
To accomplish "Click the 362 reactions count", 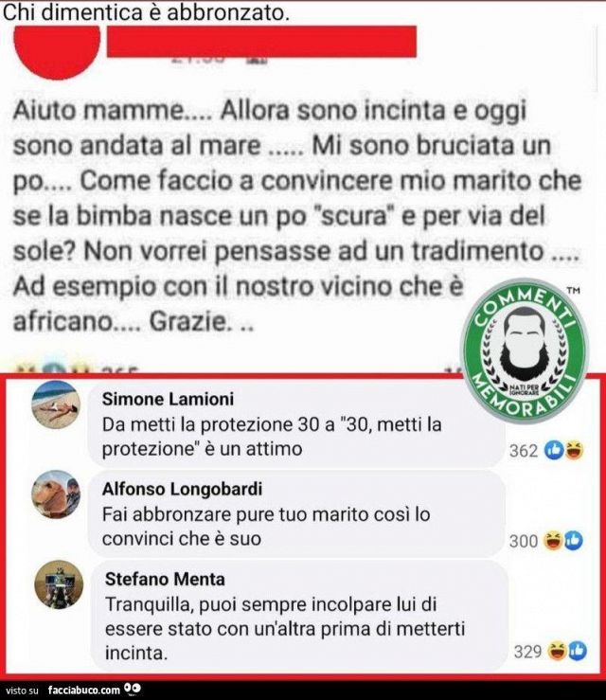I will 524,451.
